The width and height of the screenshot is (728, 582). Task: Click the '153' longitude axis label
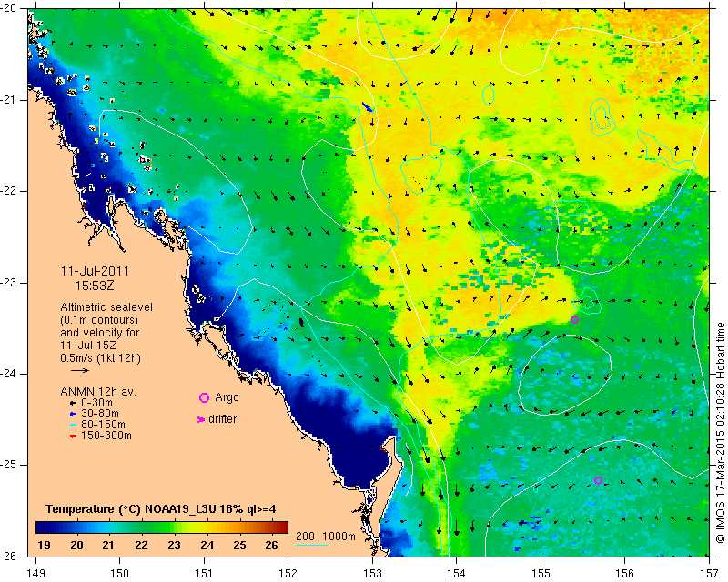(x=372, y=574)
